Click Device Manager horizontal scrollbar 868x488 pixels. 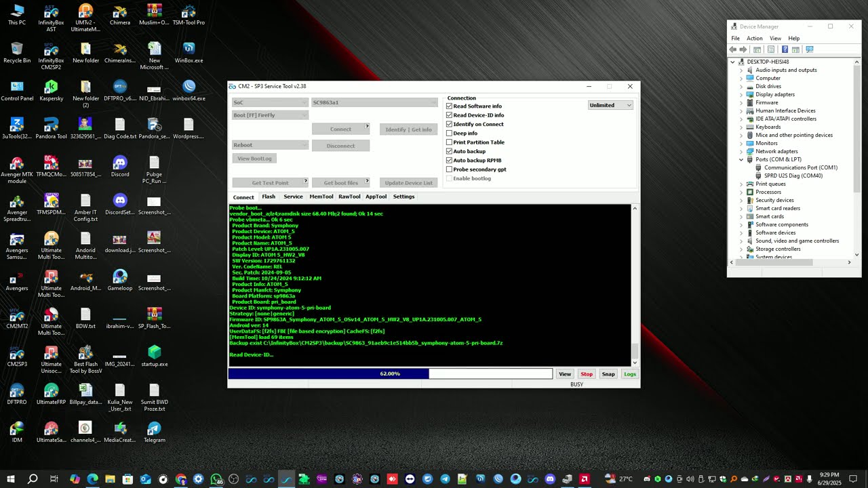tap(791, 262)
